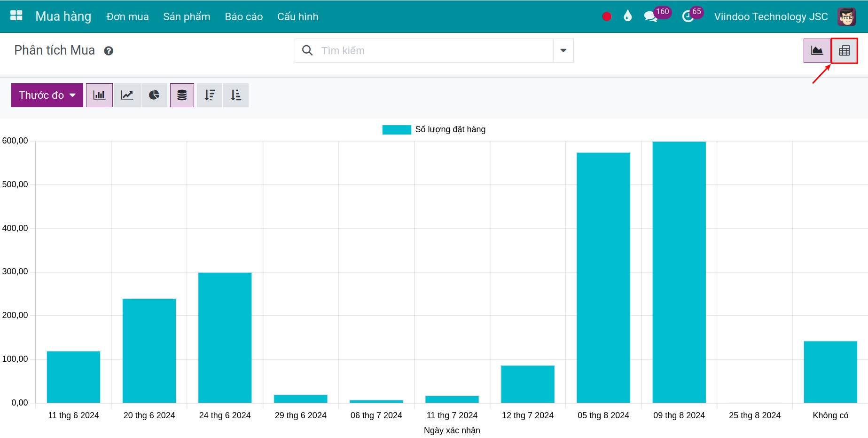
Task: Open the Viindoo Technology JSC company switcher
Action: tap(771, 16)
